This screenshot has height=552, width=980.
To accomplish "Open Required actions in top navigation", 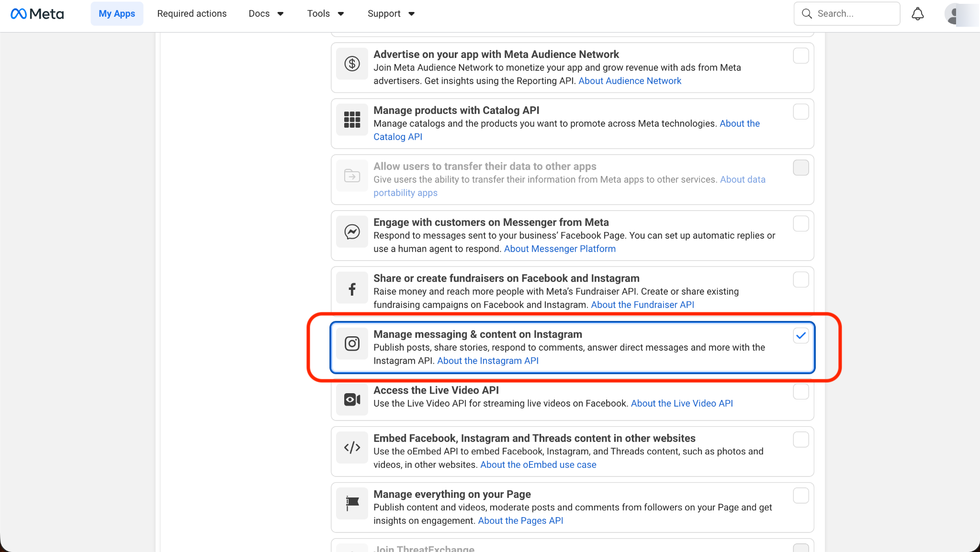I will point(192,14).
